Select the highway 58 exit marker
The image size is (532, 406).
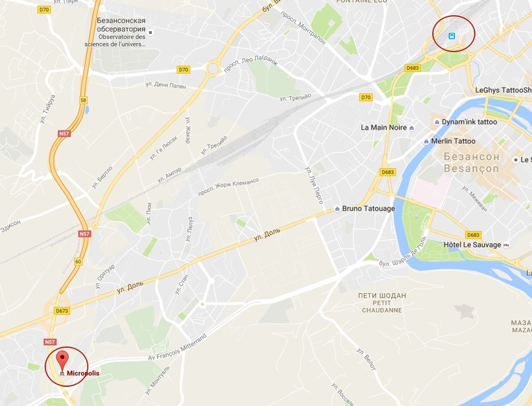point(84,100)
